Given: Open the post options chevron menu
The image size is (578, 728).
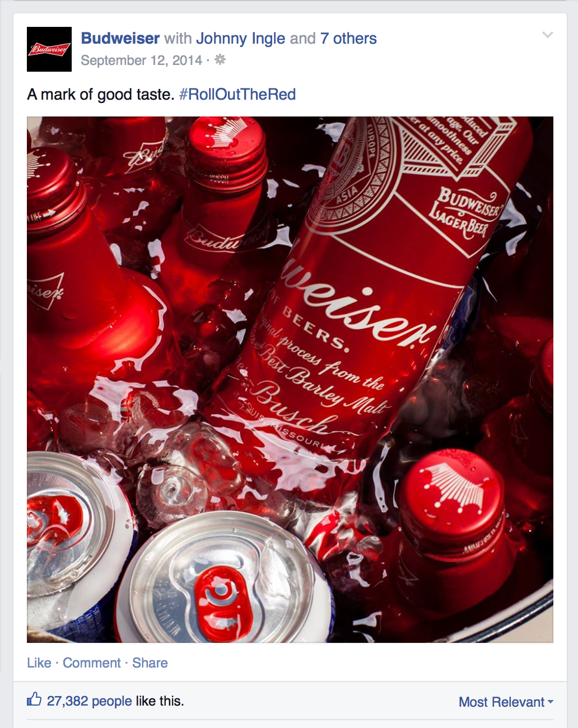Looking at the screenshot, I should click(x=548, y=35).
